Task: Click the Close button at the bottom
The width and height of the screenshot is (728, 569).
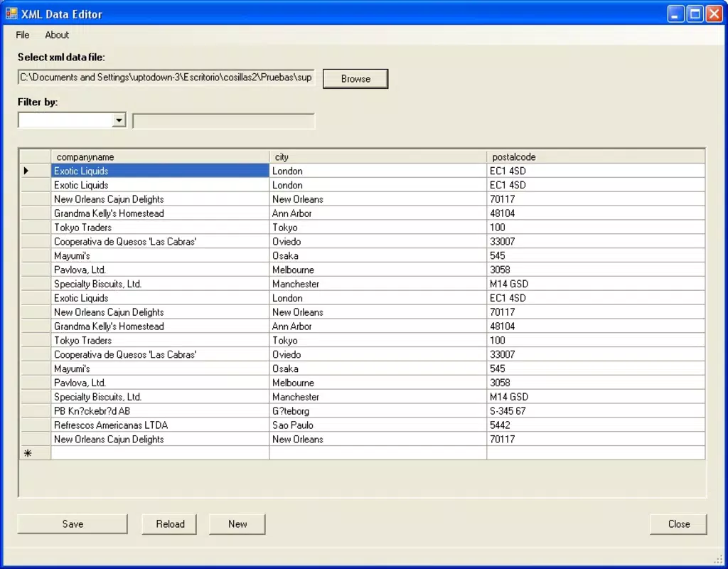Action: 678,524
